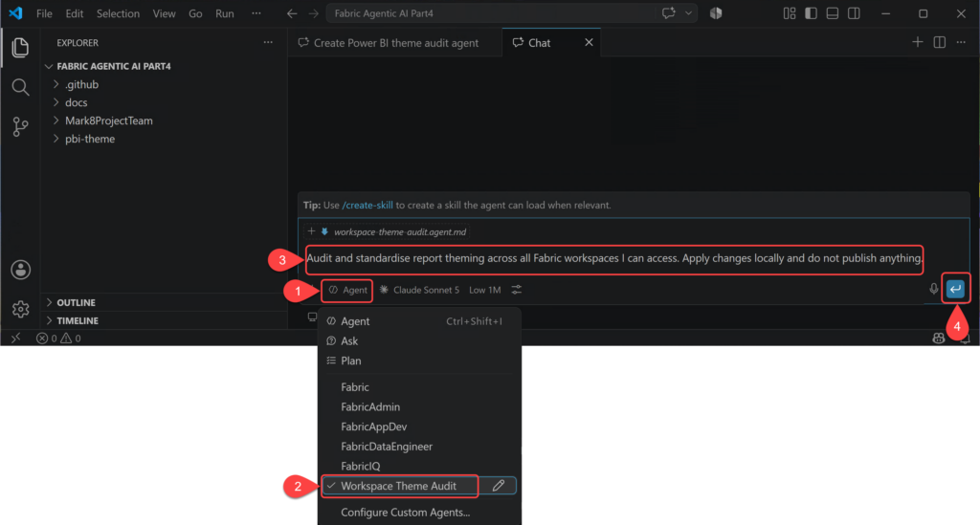This screenshot has width=980, height=525.
Task: Click the remote window status bar icon
Action: coord(15,338)
